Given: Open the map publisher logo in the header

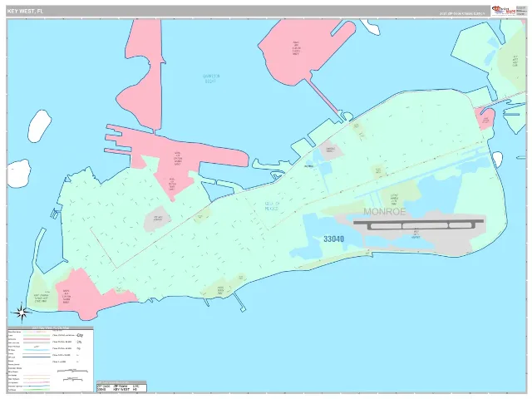Looking at the screenshot, I should [x=504, y=11].
